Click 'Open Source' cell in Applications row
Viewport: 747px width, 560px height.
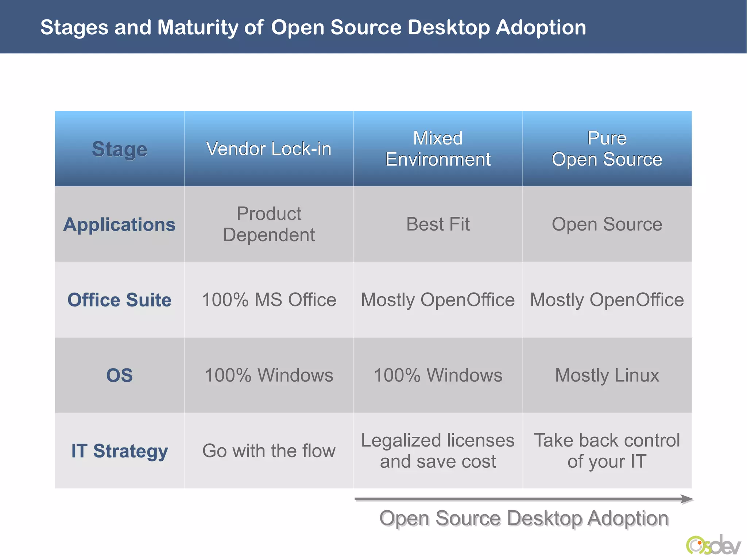(x=607, y=224)
